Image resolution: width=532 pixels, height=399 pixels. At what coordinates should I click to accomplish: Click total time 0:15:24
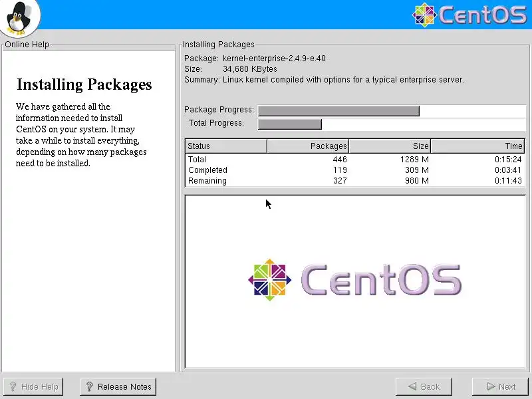(x=508, y=159)
